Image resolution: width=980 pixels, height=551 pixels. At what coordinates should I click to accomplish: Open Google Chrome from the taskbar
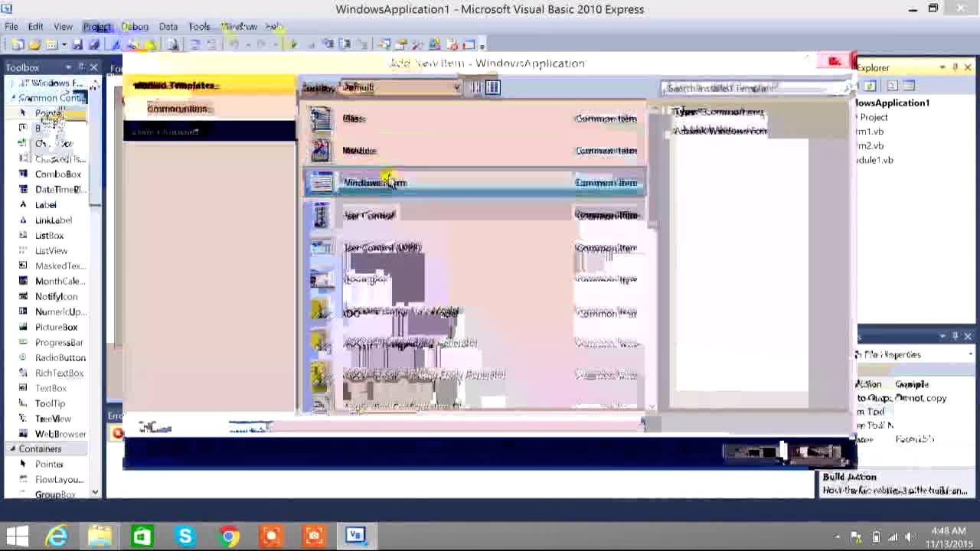[228, 536]
